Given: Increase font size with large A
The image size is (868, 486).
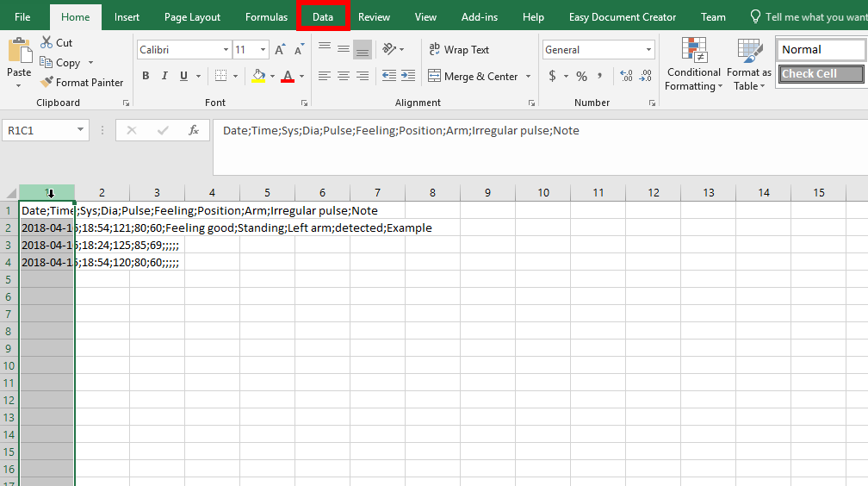Looking at the screenshot, I should click(x=280, y=50).
